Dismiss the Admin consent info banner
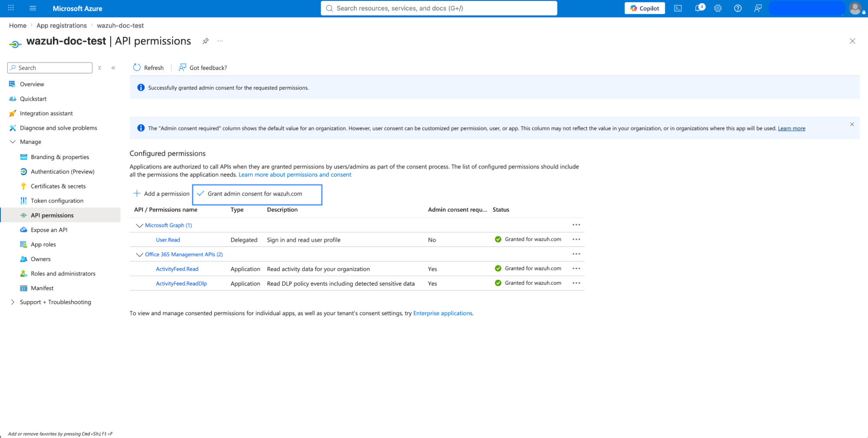Screen dimensions: 868x438 [852, 124]
